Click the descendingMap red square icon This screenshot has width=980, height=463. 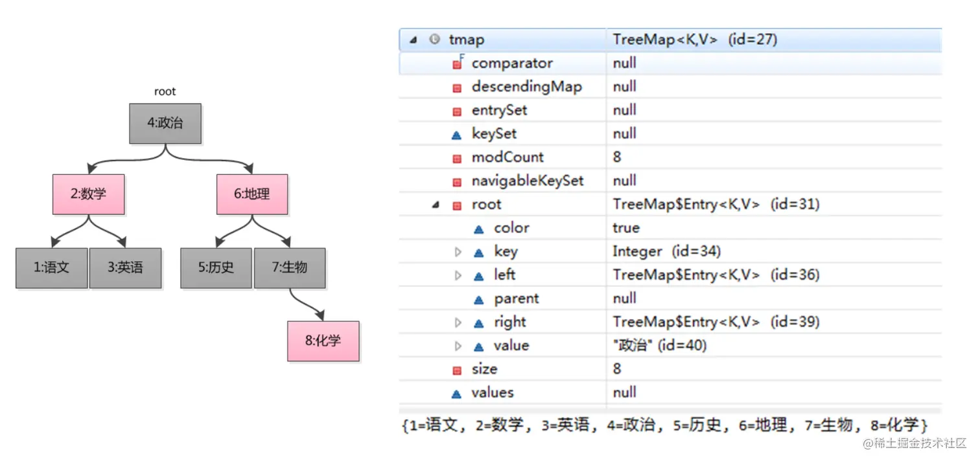(457, 87)
